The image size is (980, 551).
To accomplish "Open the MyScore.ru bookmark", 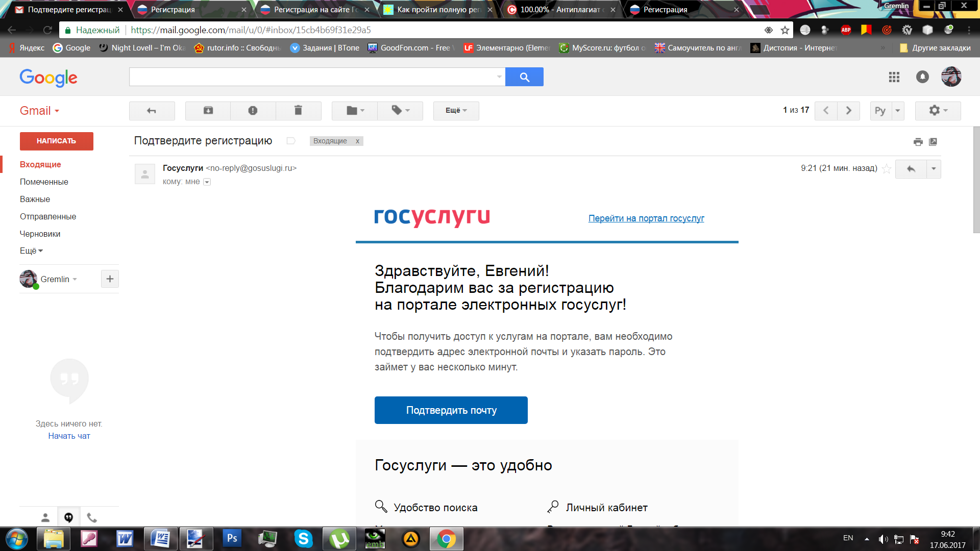I will point(602,48).
